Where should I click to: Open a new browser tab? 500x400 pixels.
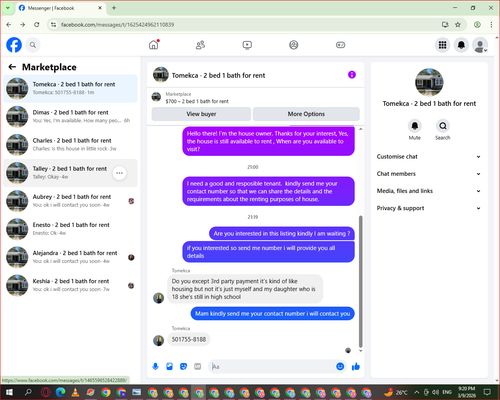click(114, 8)
